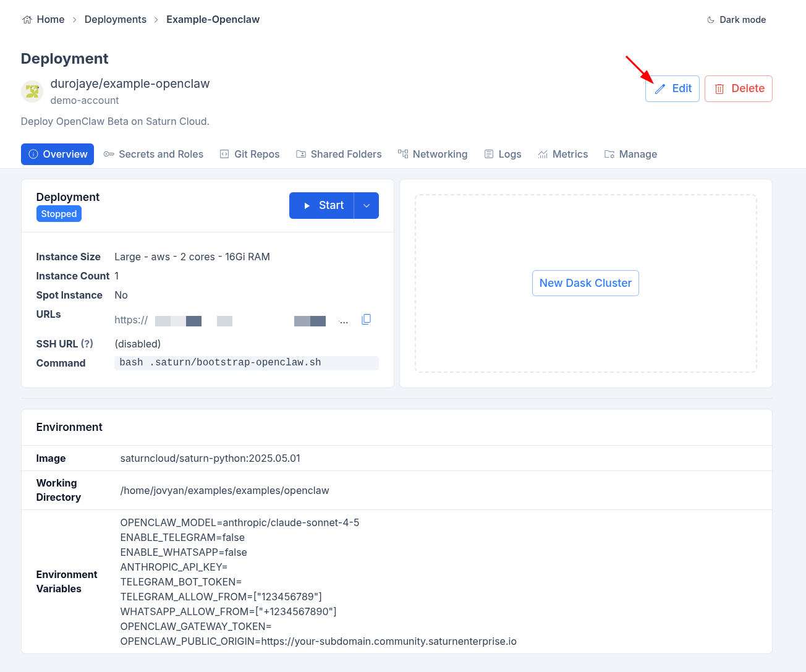Start the deployment
The width and height of the screenshot is (806, 672).
pyautogui.click(x=321, y=206)
